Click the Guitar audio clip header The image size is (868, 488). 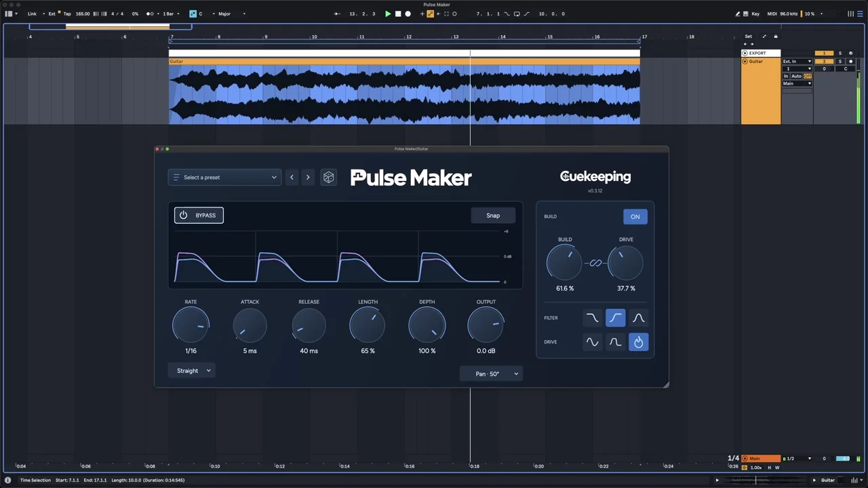(x=404, y=62)
